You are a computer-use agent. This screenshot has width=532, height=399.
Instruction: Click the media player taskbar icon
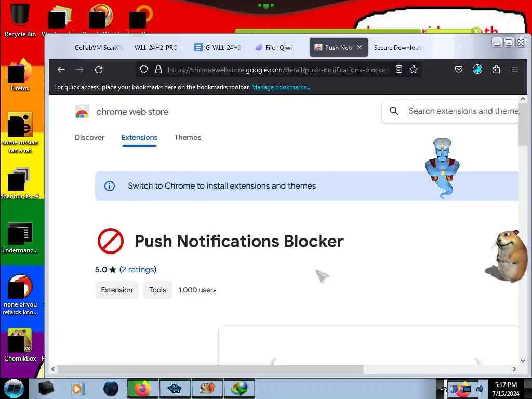pos(77,389)
